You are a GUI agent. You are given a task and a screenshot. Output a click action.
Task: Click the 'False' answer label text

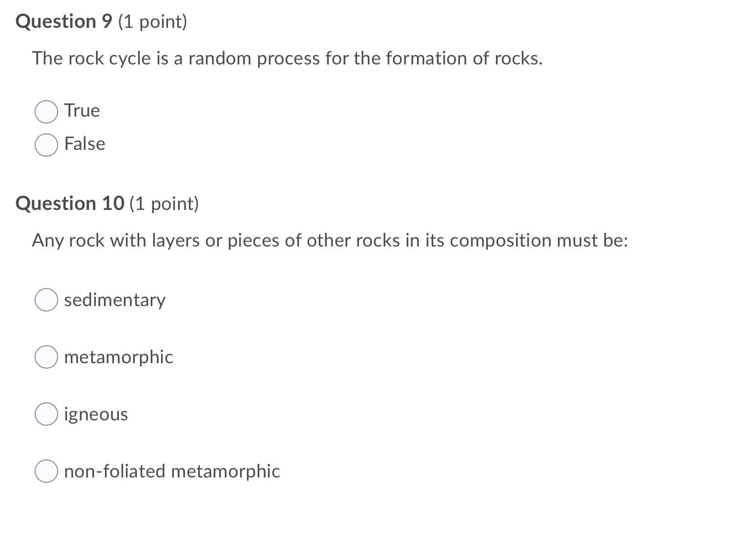tap(84, 144)
